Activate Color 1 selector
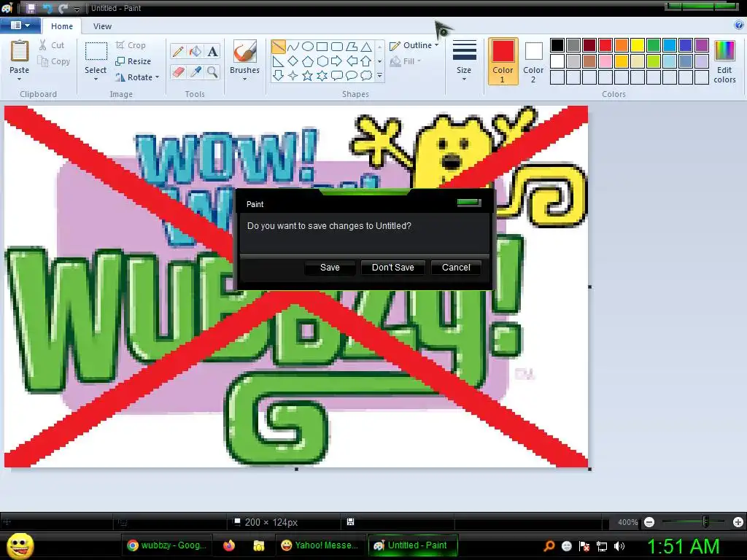Viewport: 747px width, 560px height. [503, 61]
